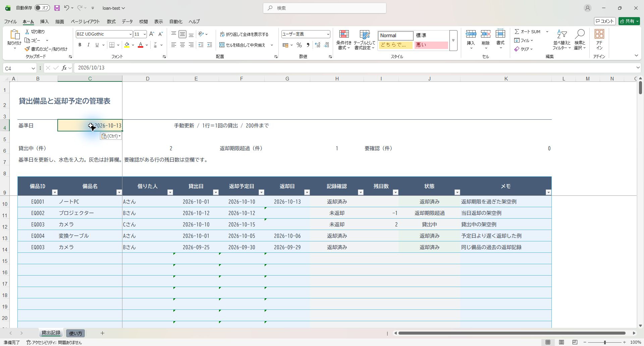
Task: Click the Save icon in title bar
Action: [57, 8]
